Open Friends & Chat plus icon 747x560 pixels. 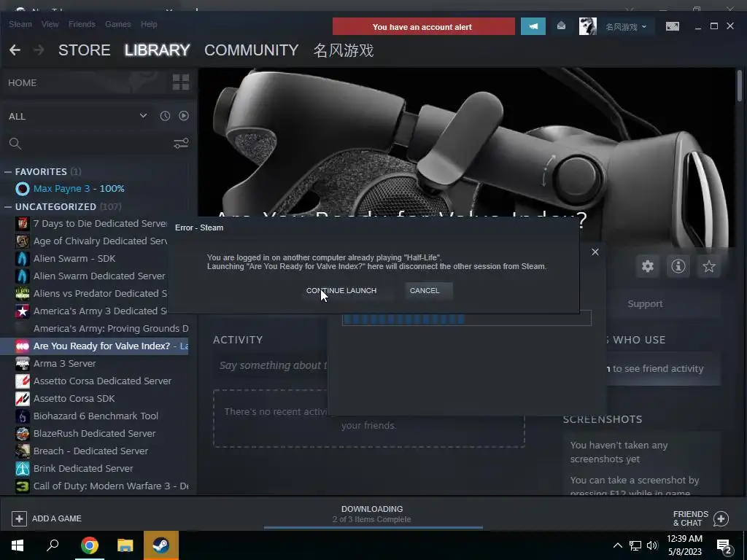pos(721,518)
